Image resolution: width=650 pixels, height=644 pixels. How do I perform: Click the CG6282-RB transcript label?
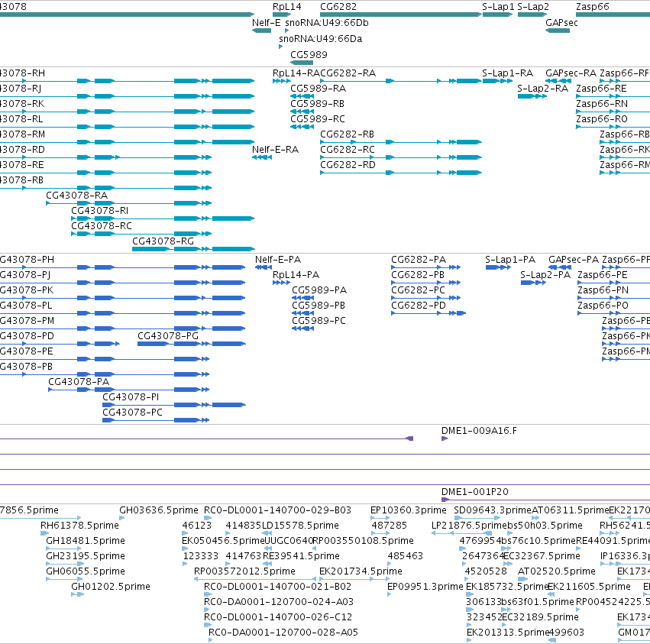click(x=347, y=134)
